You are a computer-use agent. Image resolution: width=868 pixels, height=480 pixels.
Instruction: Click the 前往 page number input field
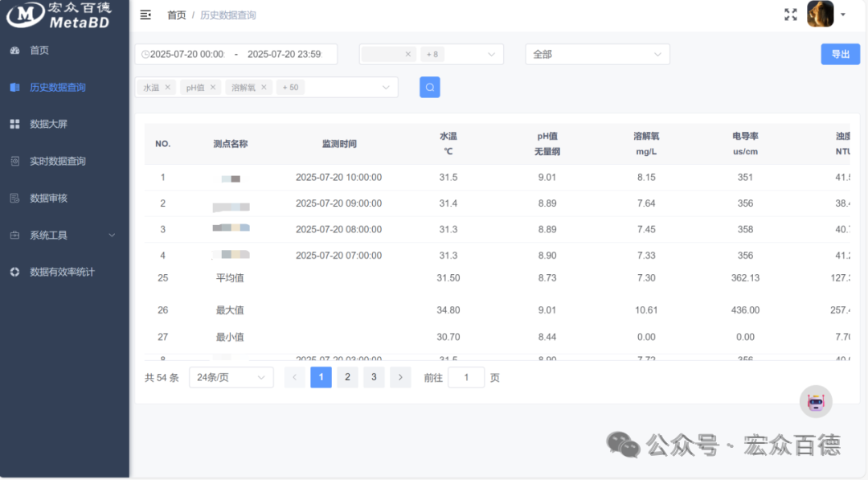[466, 376]
